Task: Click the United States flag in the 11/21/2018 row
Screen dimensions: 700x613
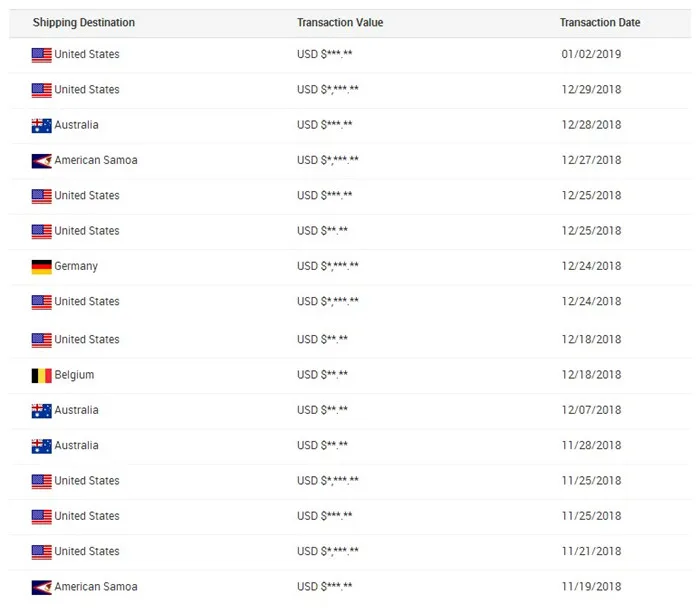Action: 41,552
